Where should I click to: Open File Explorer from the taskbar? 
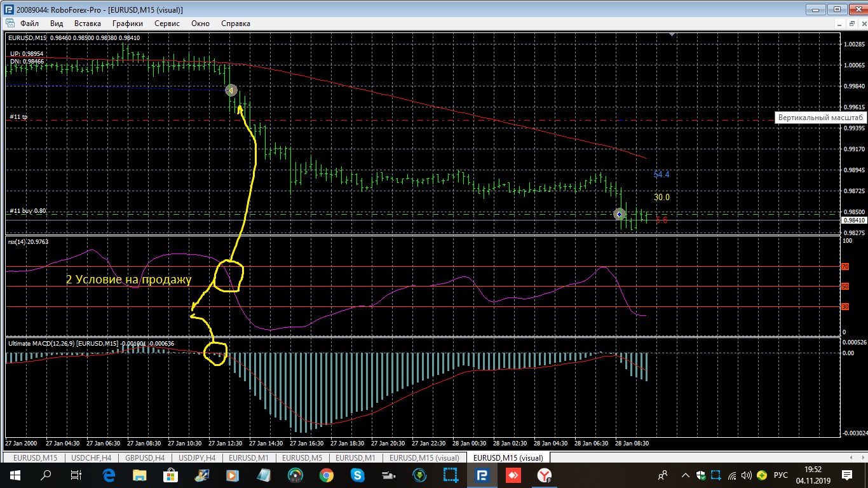[139, 475]
